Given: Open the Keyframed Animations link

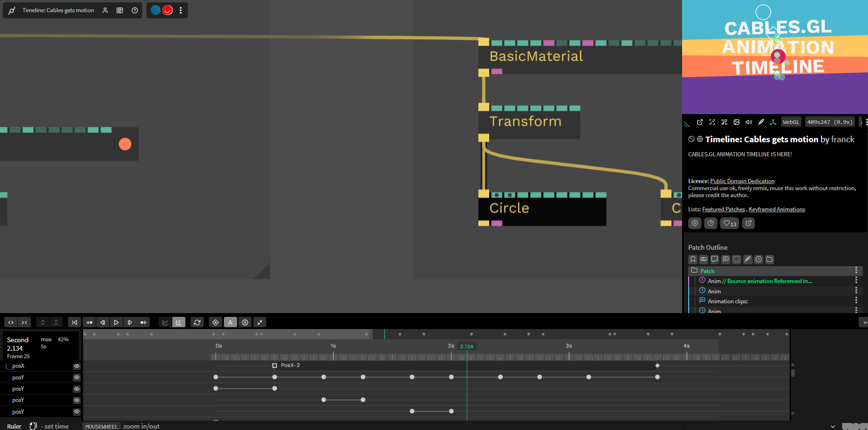Looking at the screenshot, I should tap(777, 209).
